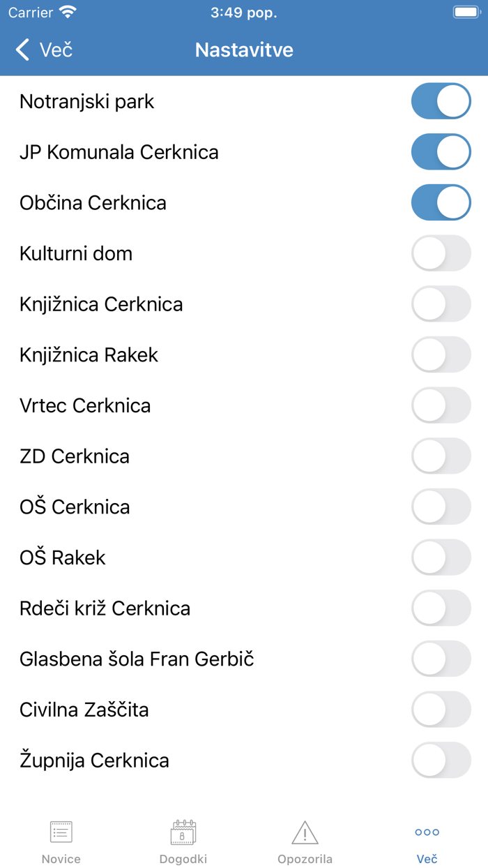Image resolution: width=488 pixels, height=868 pixels.
Task: Enable the Vrtec Cerknica switch
Action: (441, 405)
